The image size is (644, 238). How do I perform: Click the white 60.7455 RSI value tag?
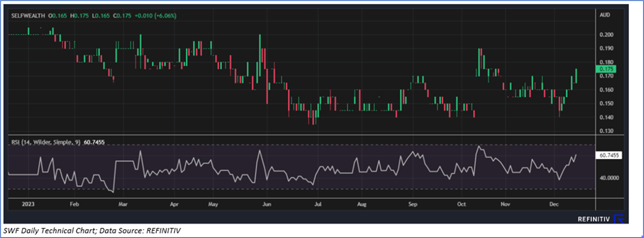(x=608, y=155)
